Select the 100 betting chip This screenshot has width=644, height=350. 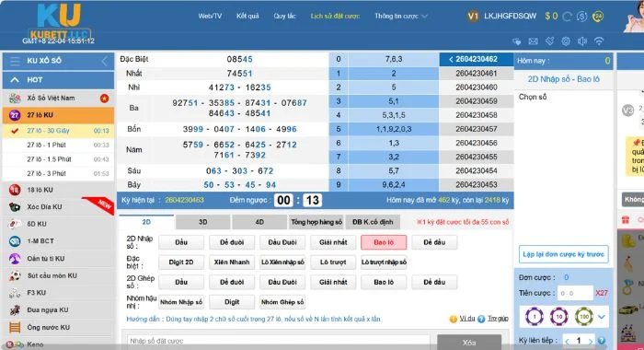point(583,317)
